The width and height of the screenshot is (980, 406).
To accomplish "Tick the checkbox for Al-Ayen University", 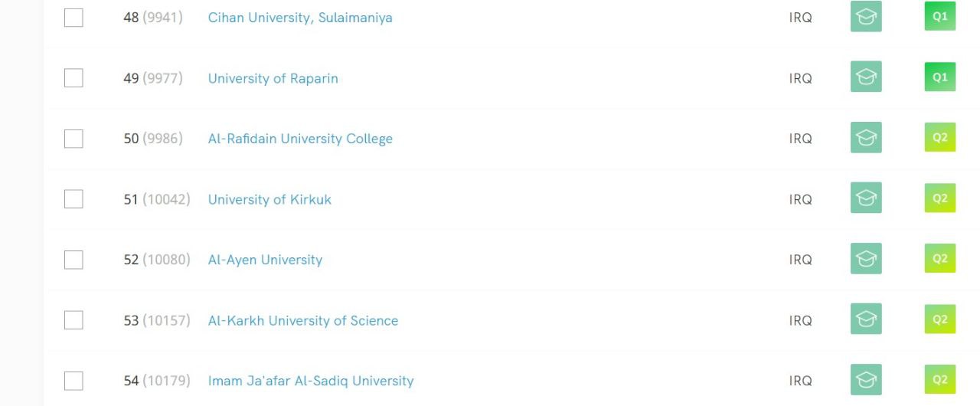I will click(x=73, y=260).
